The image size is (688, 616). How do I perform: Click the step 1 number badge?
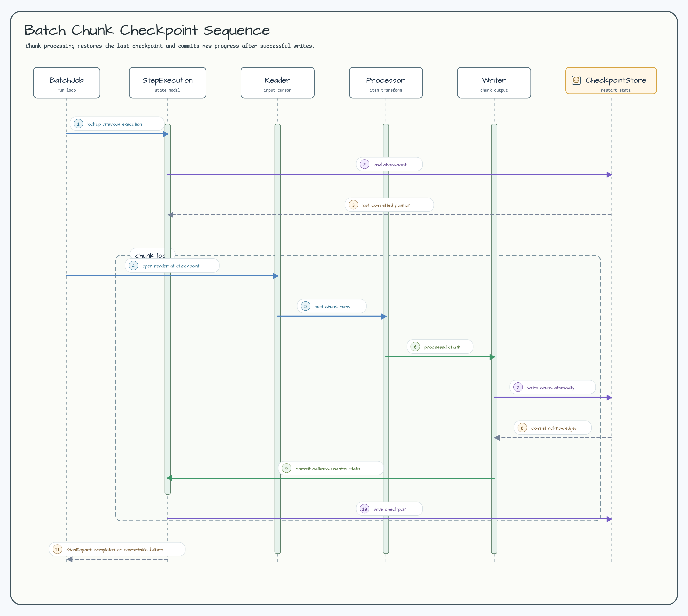[x=78, y=124]
